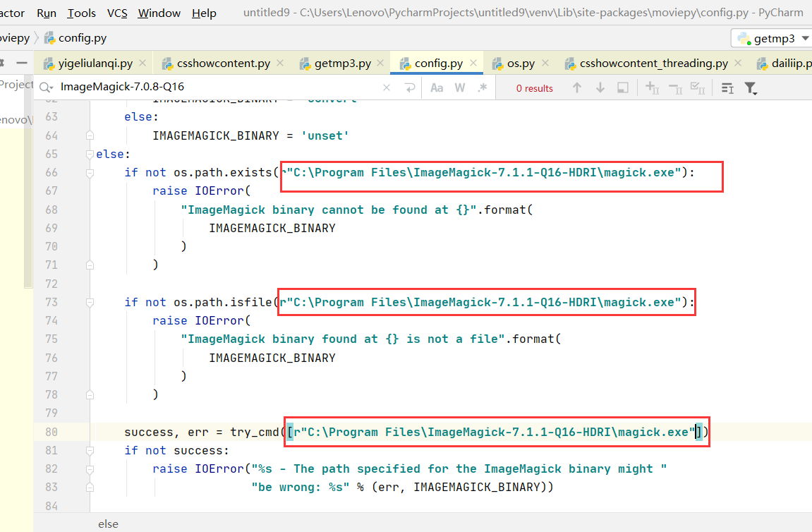Collapse the if block at line 73
This screenshot has height=532, width=812.
pos(90,303)
